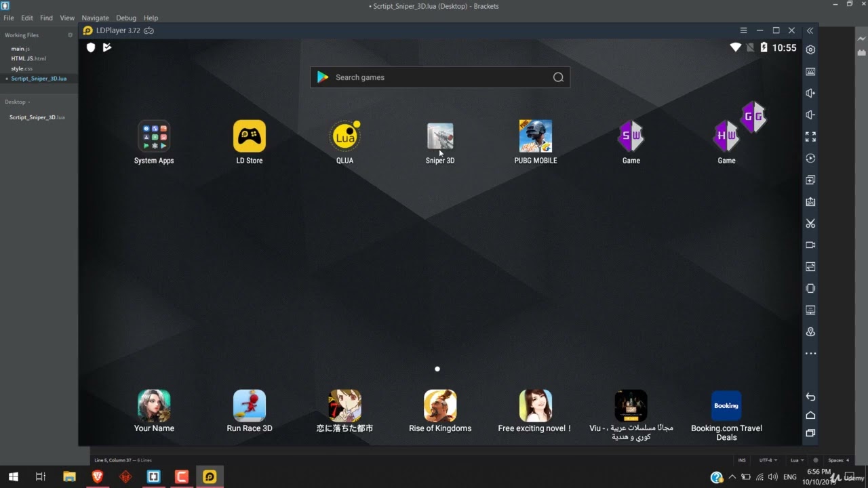Open shared folder monitor icon in sidebar
This screenshot has width=868, height=488.
coord(810,310)
